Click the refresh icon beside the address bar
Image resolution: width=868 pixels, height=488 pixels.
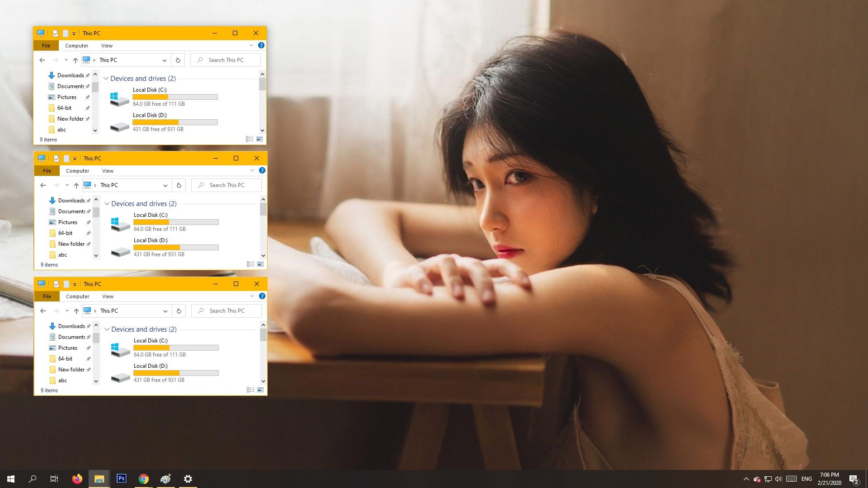click(x=177, y=60)
